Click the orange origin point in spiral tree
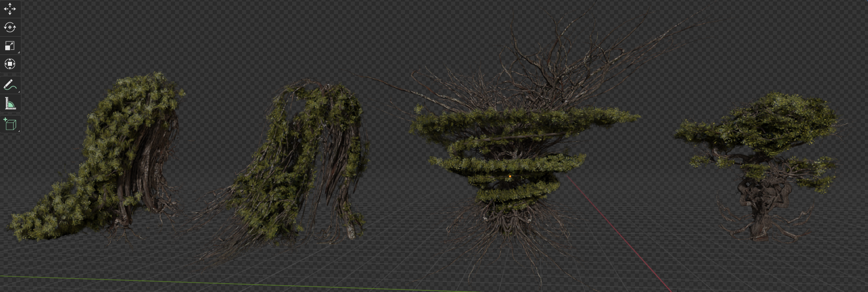This screenshot has width=868, height=292. [510, 177]
